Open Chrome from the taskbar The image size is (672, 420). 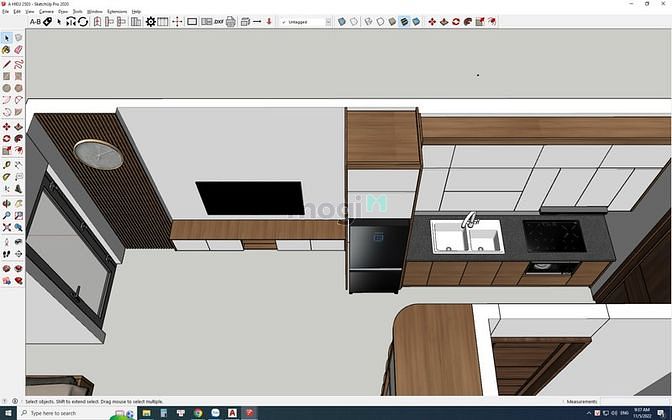pos(198,413)
